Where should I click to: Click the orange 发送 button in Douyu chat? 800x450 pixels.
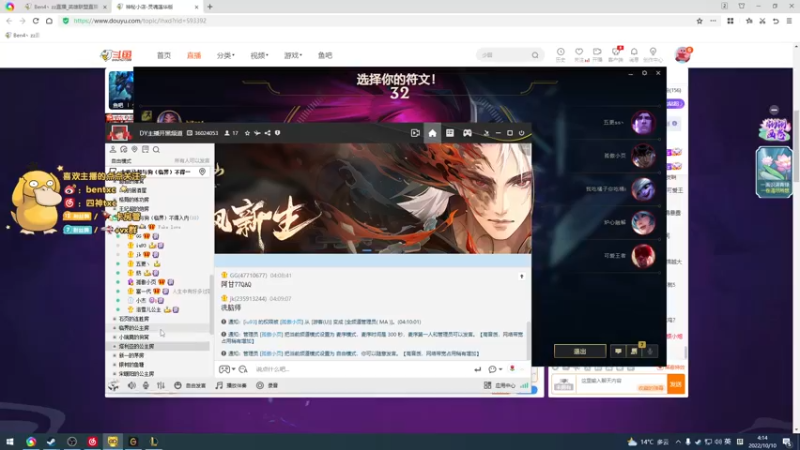coord(676,384)
